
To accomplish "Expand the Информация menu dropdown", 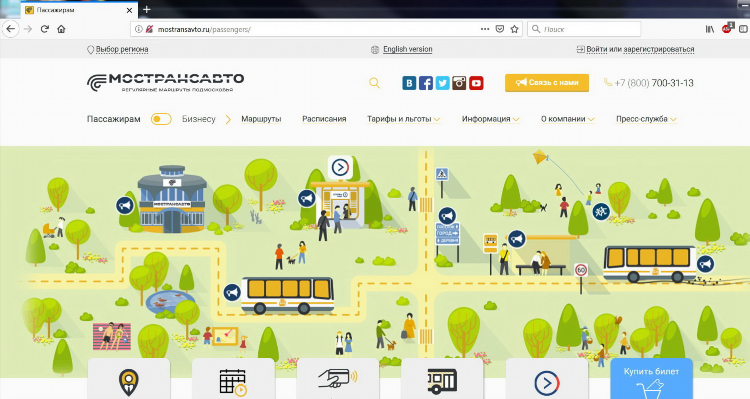I will [x=490, y=119].
